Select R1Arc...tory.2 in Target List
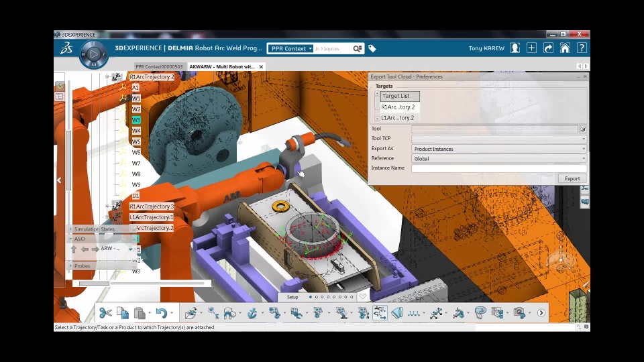The height and width of the screenshot is (362, 644). click(398, 107)
